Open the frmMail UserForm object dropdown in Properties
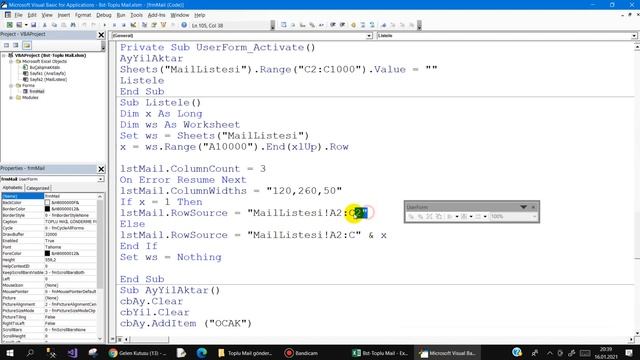The image size is (640, 360). click(x=100, y=179)
